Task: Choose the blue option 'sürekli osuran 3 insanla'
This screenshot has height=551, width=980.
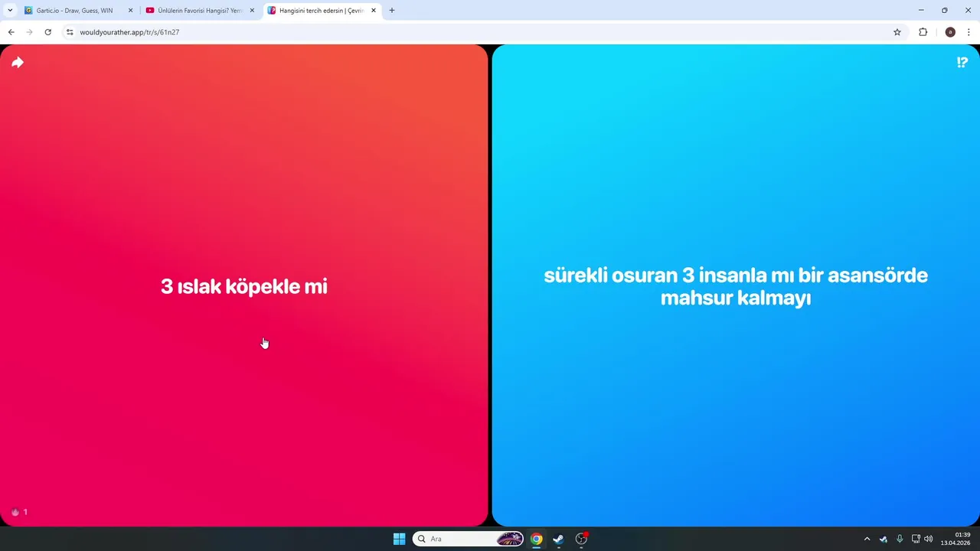Action: coord(736,285)
